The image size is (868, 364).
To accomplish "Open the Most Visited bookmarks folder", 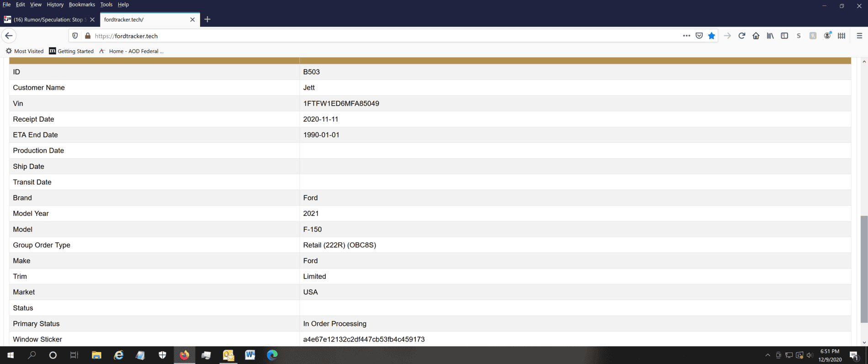I will 25,51.
